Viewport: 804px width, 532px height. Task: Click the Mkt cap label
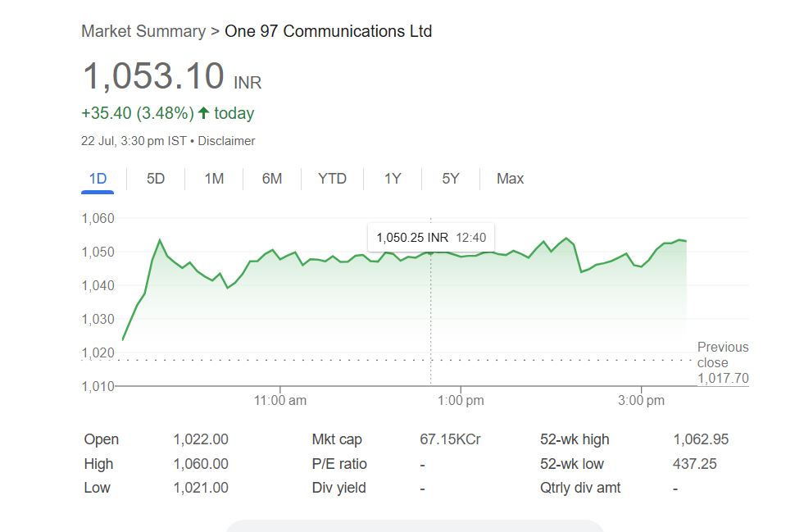pos(337,439)
